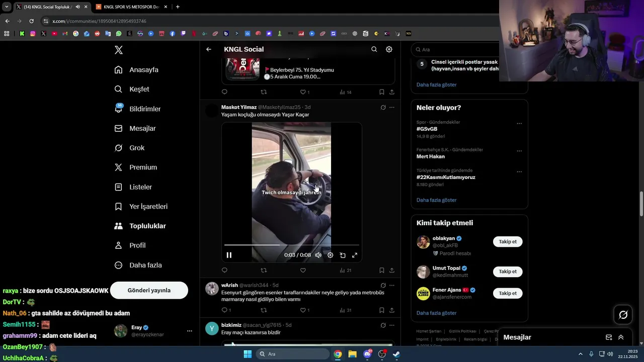The width and height of the screenshot is (644, 362).
Task: Show more community rules
Action: 436,84
